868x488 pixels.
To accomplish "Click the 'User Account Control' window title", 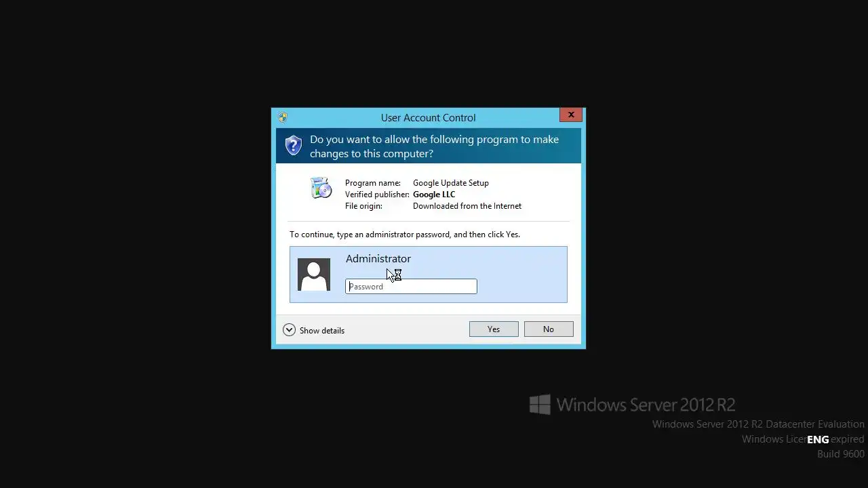I will point(429,117).
